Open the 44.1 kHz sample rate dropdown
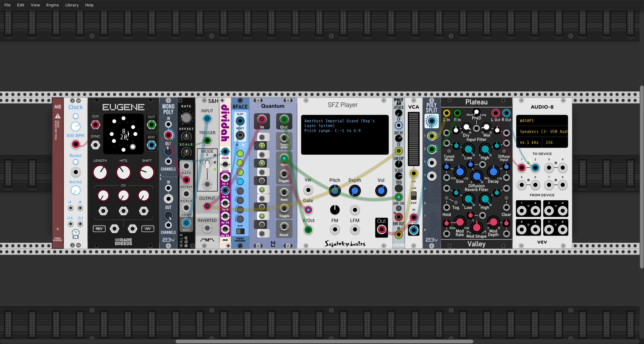 point(529,143)
